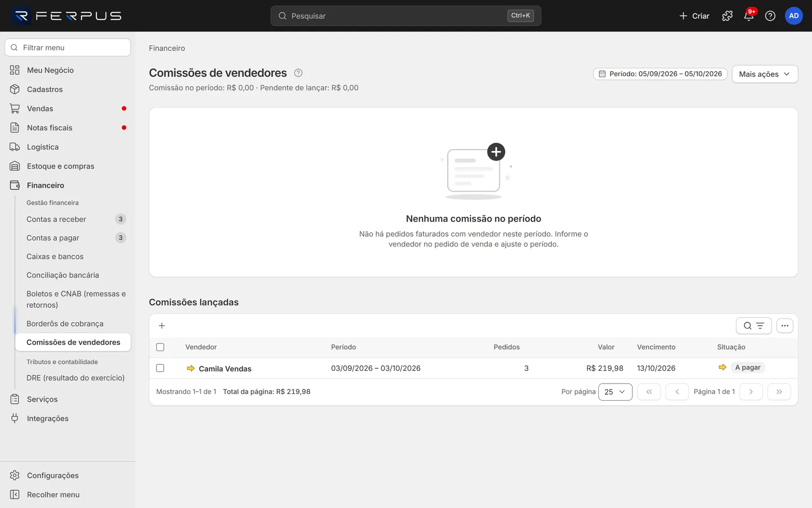Open the Mais ações dropdown
The width and height of the screenshot is (812, 508).
765,74
